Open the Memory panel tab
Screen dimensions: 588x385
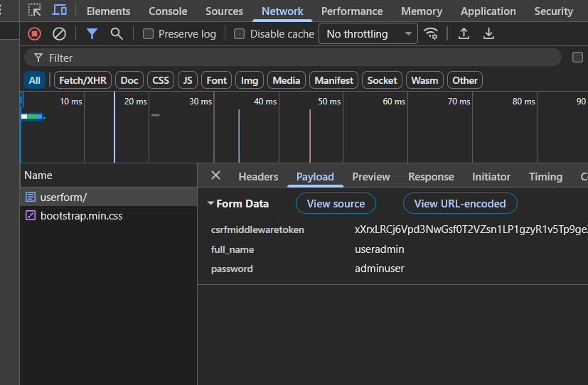click(422, 11)
